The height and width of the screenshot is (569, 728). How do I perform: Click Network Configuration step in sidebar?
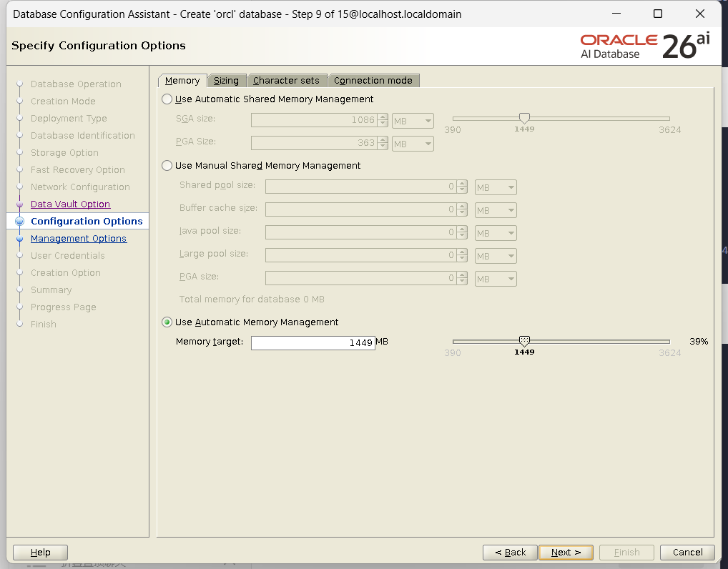tap(80, 187)
